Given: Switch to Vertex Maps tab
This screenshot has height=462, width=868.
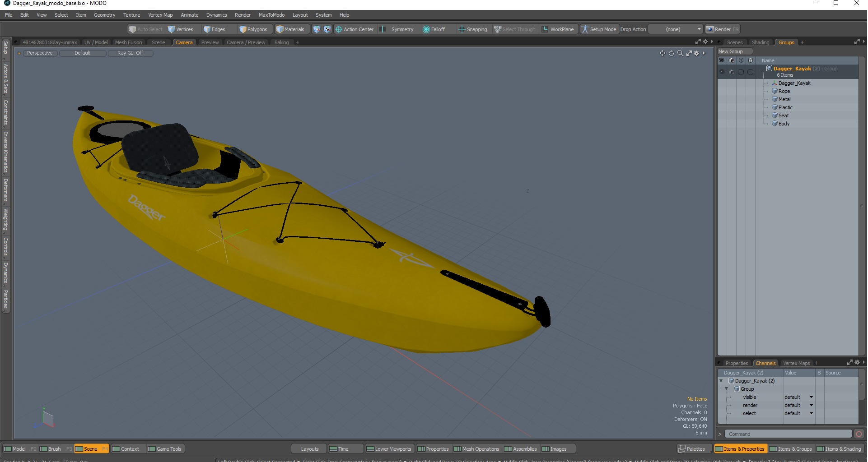Looking at the screenshot, I should pos(796,363).
